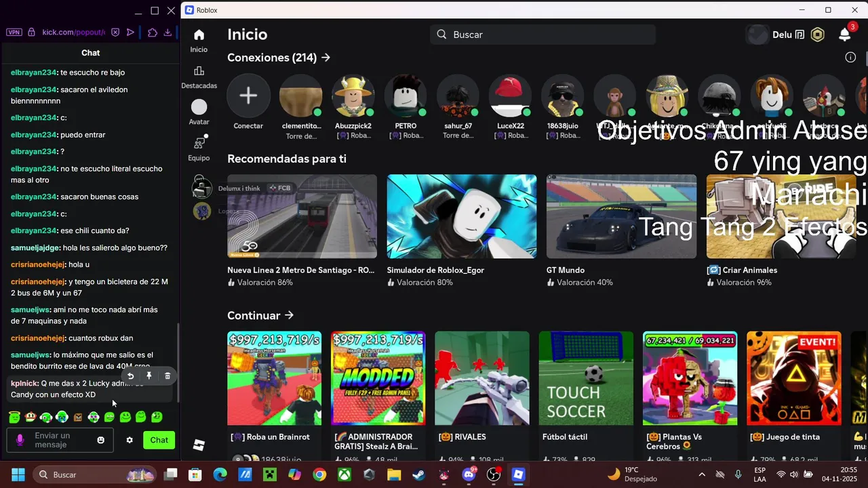Open ADMINISTRADOR GRATIS Stealz A Brainrot card
The width and height of the screenshot is (868, 488).
tap(378, 378)
